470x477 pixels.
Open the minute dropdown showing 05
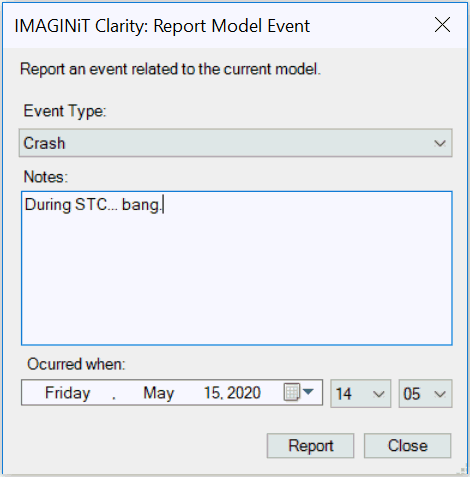pyautogui.click(x=425, y=394)
